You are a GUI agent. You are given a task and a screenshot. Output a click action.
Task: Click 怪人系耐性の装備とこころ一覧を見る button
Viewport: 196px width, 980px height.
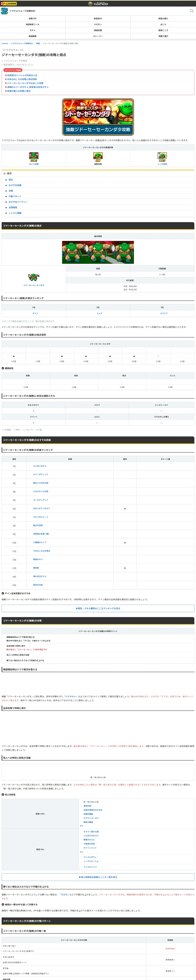pos(98,877)
